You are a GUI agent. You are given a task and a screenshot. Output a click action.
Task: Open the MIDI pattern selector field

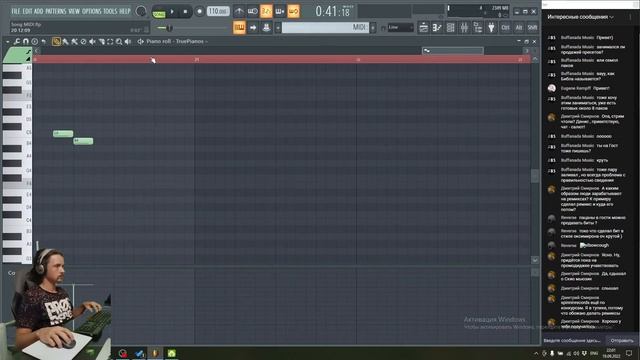pos(326,27)
